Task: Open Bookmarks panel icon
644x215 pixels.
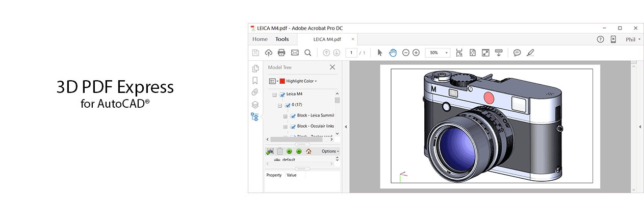Action: click(x=255, y=81)
